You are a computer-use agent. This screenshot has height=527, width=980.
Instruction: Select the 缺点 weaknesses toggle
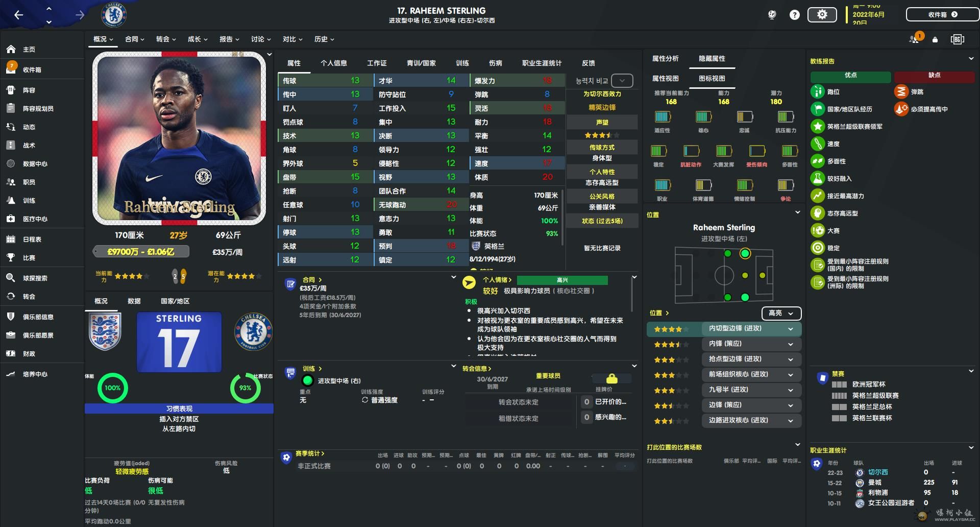point(934,76)
